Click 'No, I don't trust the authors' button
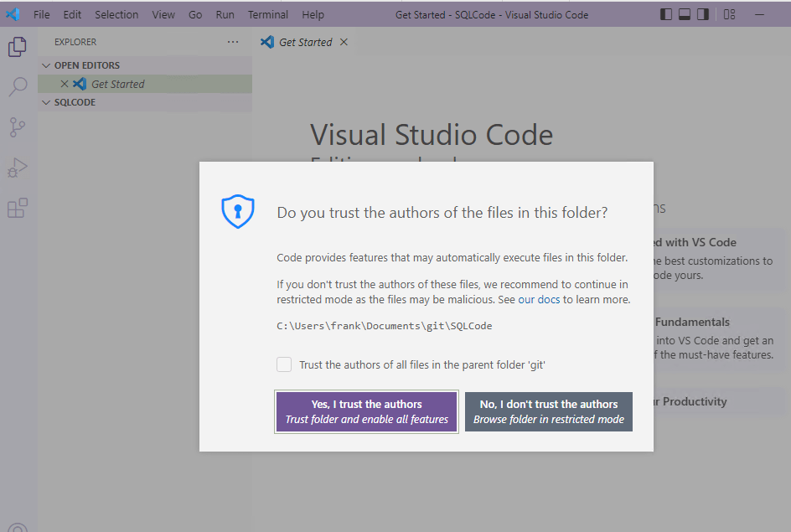 (548, 411)
